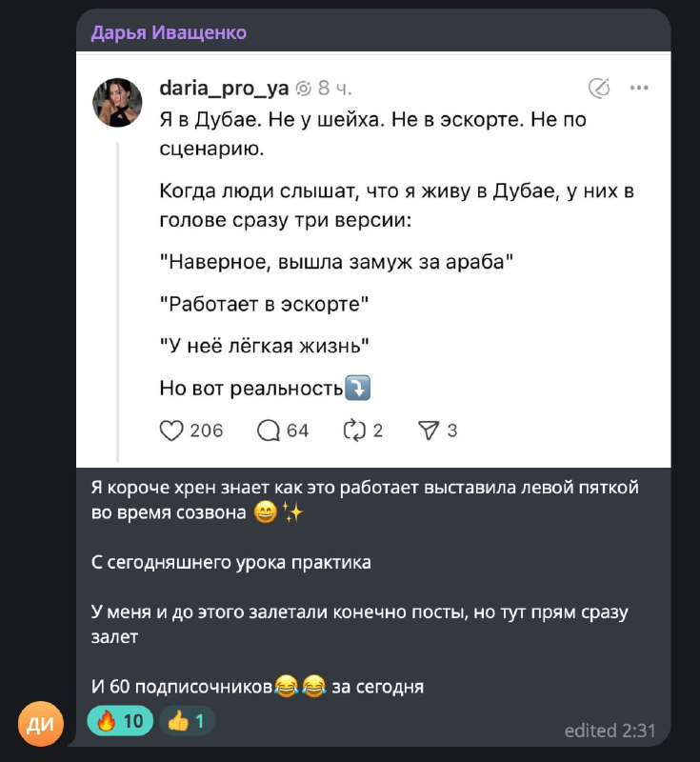Viewport: 700px width, 762px height.
Task: Click the 'edited 2:31' timestamp
Action: (x=610, y=731)
